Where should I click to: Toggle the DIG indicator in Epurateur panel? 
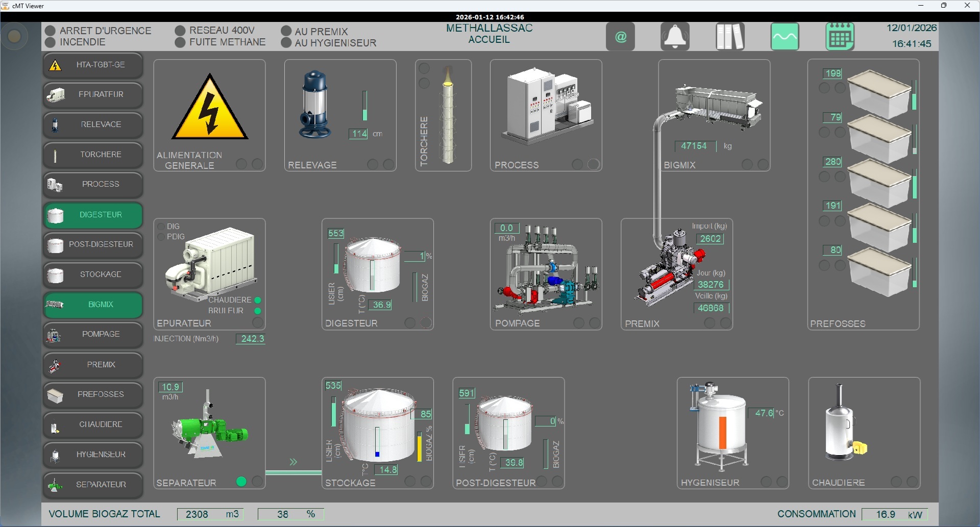(161, 227)
